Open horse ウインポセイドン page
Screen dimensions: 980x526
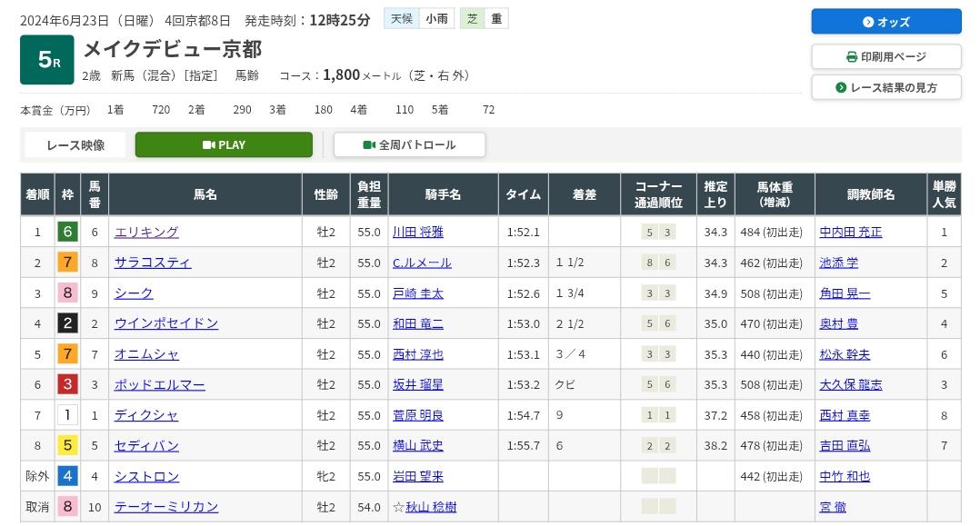pyautogui.click(x=166, y=323)
